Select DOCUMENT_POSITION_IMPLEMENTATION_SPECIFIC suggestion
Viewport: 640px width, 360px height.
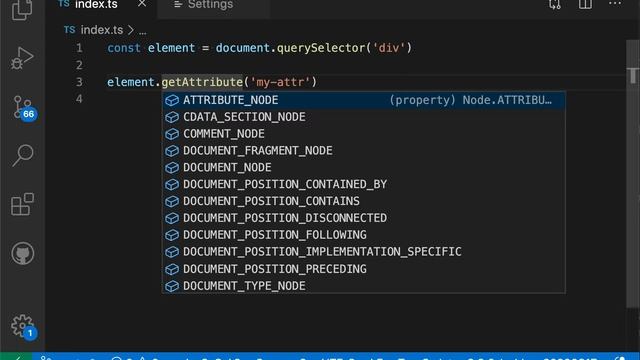tap(364, 252)
